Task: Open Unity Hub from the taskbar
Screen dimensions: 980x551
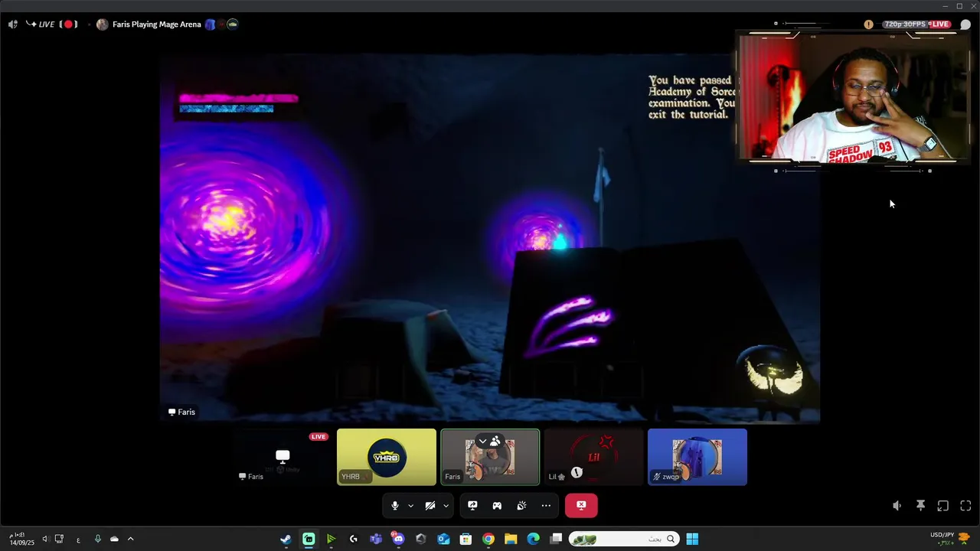Action: click(420, 539)
